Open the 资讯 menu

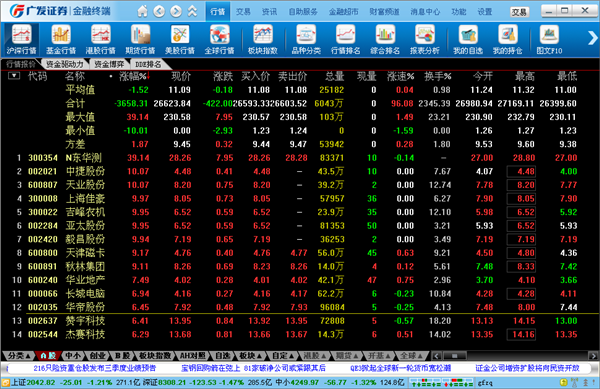point(269,12)
